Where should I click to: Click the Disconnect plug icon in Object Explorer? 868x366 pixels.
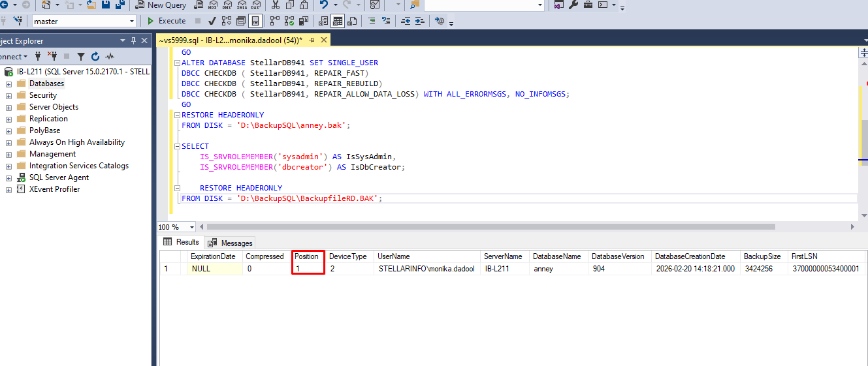(x=52, y=57)
